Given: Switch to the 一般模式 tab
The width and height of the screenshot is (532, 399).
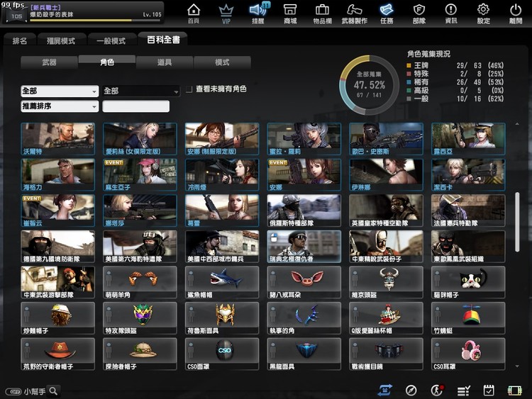Looking at the screenshot, I should [x=111, y=40].
